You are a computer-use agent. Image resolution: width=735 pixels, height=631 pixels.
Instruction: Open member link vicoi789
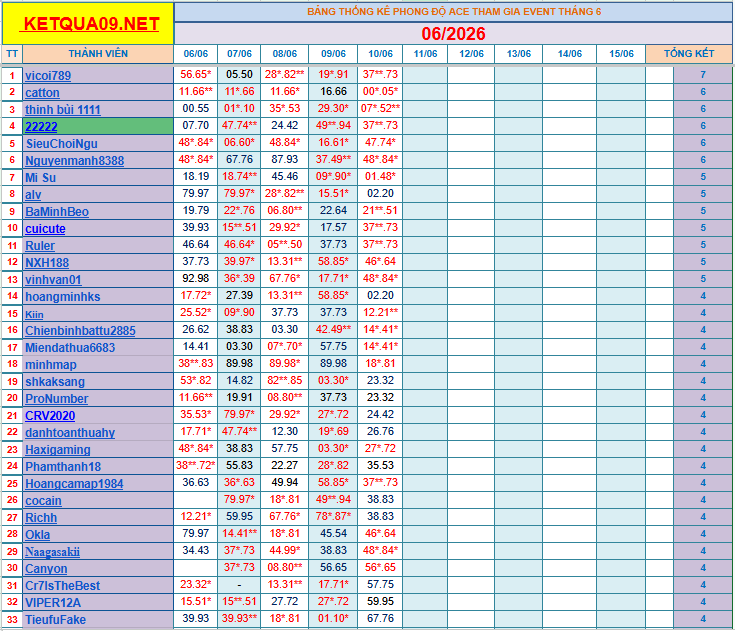(x=48, y=75)
